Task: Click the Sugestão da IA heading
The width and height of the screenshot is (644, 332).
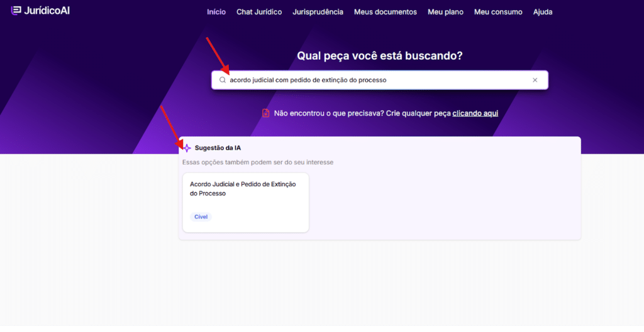Action: (x=218, y=148)
